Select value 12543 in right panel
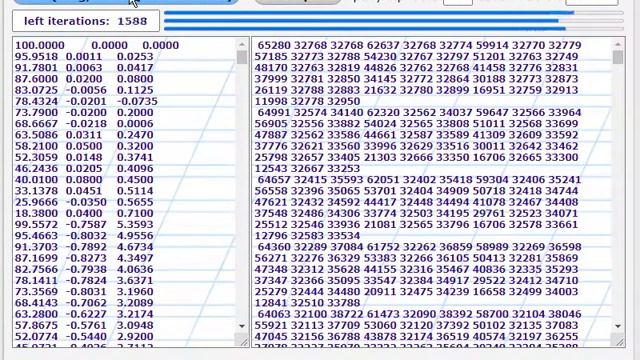The image size is (640, 360). coord(271,169)
